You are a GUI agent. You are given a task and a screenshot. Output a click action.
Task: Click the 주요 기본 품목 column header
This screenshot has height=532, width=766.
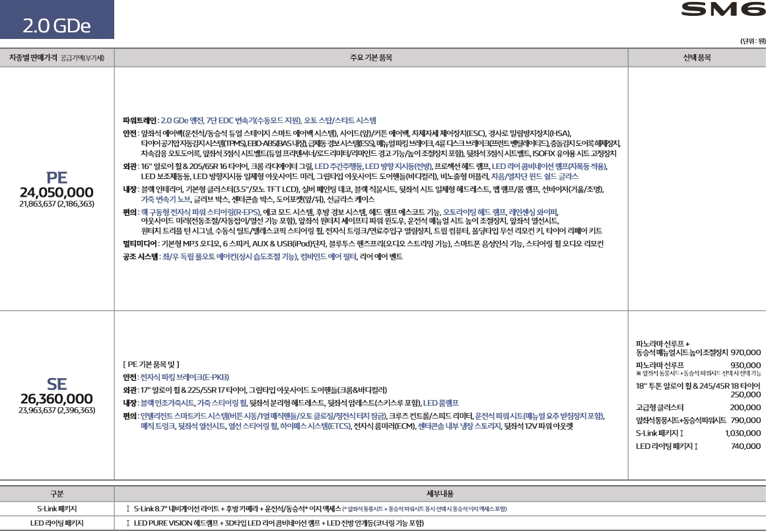pyautogui.click(x=371, y=57)
